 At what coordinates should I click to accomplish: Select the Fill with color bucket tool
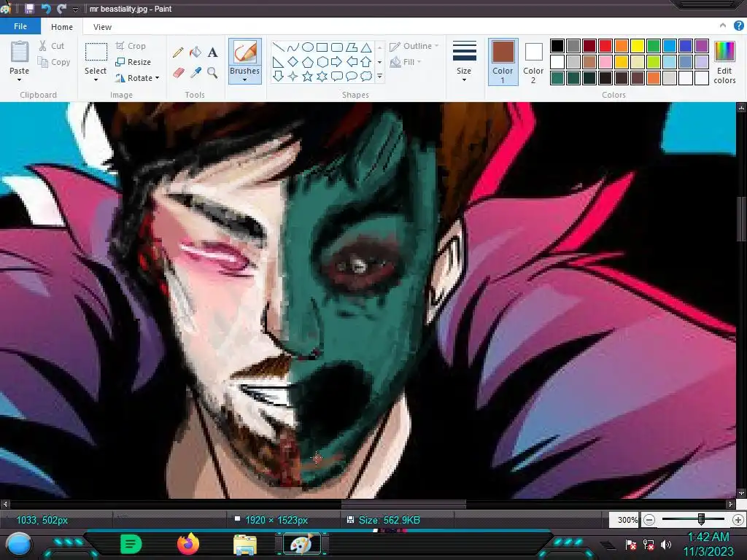point(196,52)
